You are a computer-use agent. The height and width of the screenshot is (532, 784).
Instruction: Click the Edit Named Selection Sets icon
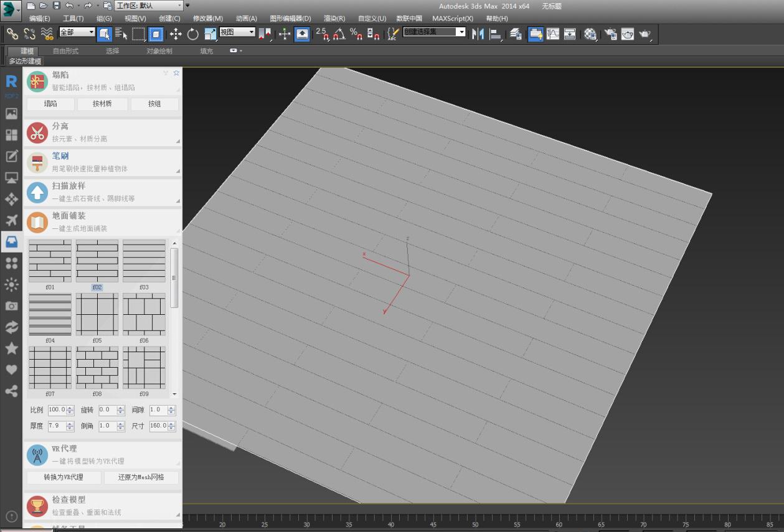click(392, 34)
